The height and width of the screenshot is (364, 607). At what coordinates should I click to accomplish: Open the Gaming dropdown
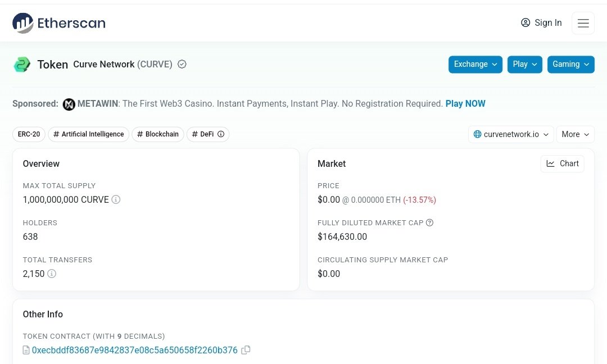570,64
